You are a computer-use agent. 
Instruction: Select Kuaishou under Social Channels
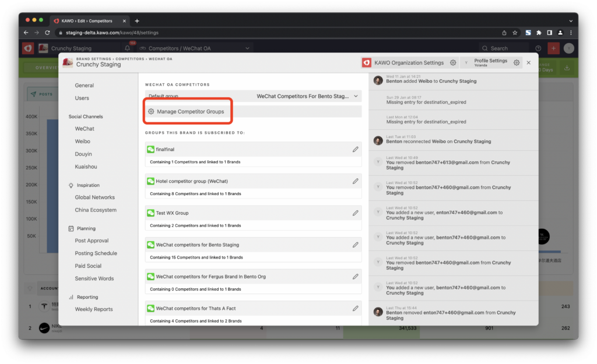coord(86,167)
